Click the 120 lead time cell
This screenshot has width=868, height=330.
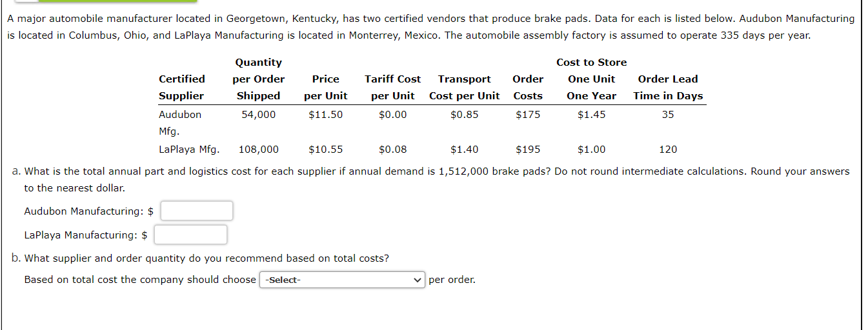(x=668, y=150)
